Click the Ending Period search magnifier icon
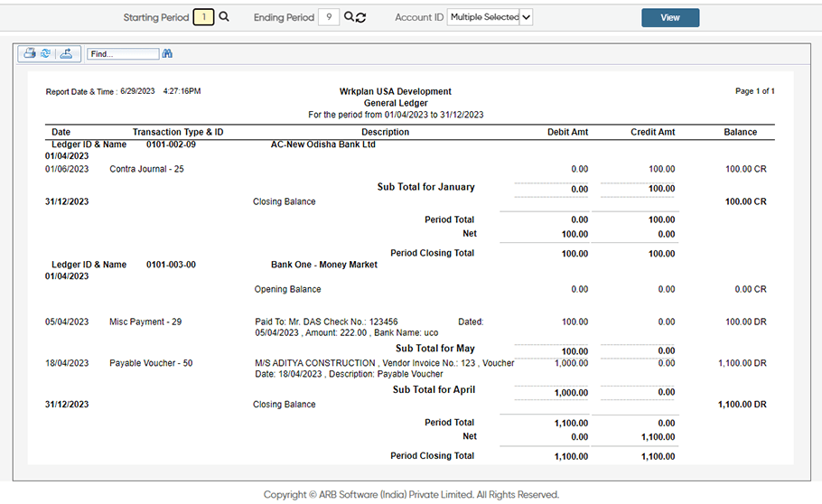822x504 pixels. pyautogui.click(x=349, y=17)
